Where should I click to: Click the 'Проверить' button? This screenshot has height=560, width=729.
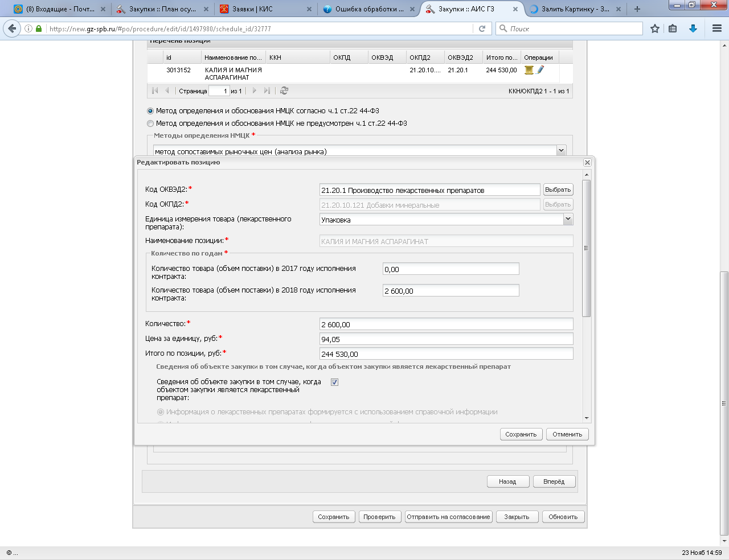pos(379,517)
